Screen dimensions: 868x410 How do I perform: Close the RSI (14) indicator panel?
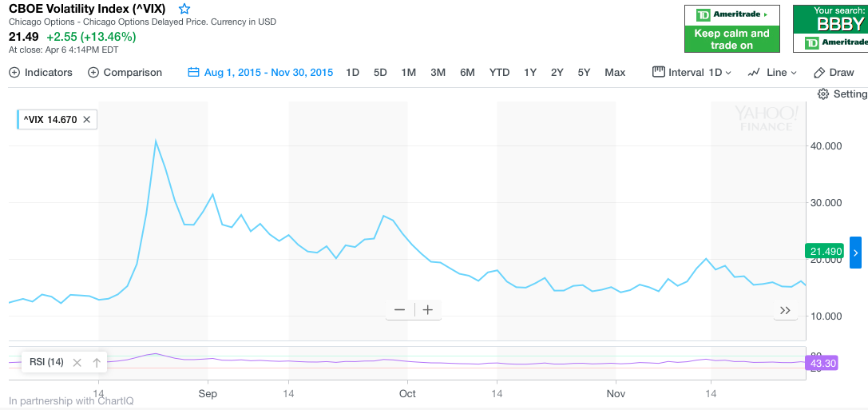(x=77, y=363)
